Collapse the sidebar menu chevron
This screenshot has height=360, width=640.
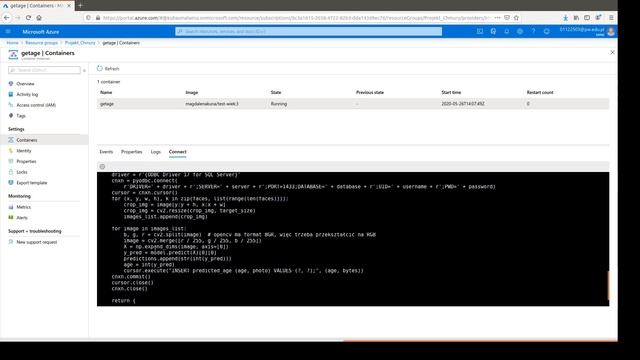[x=84, y=70]
